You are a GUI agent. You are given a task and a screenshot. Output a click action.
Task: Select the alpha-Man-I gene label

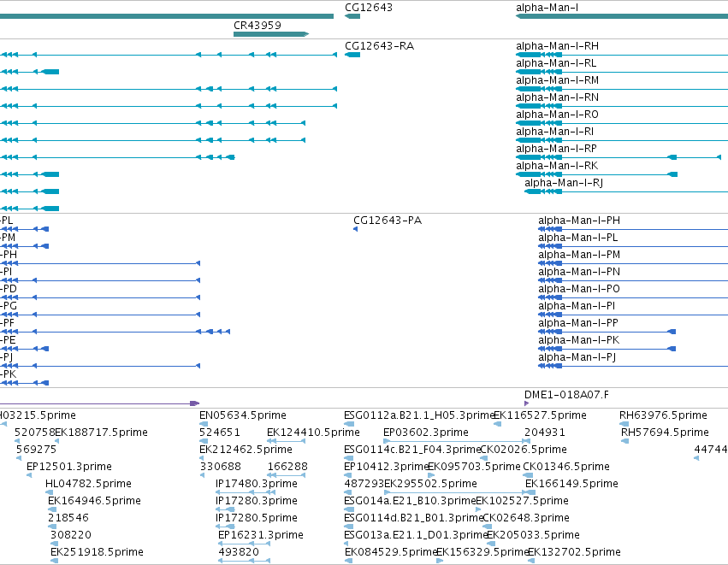547,8
